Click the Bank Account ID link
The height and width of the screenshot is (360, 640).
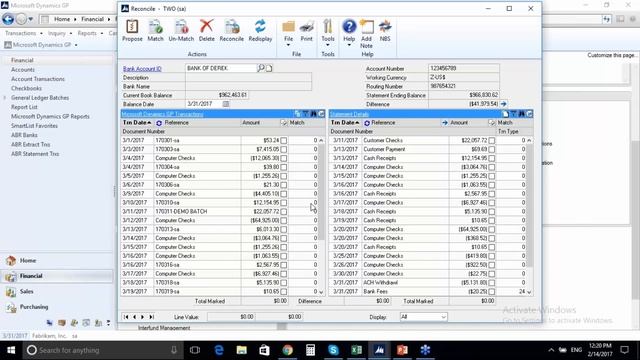point(142,69)
